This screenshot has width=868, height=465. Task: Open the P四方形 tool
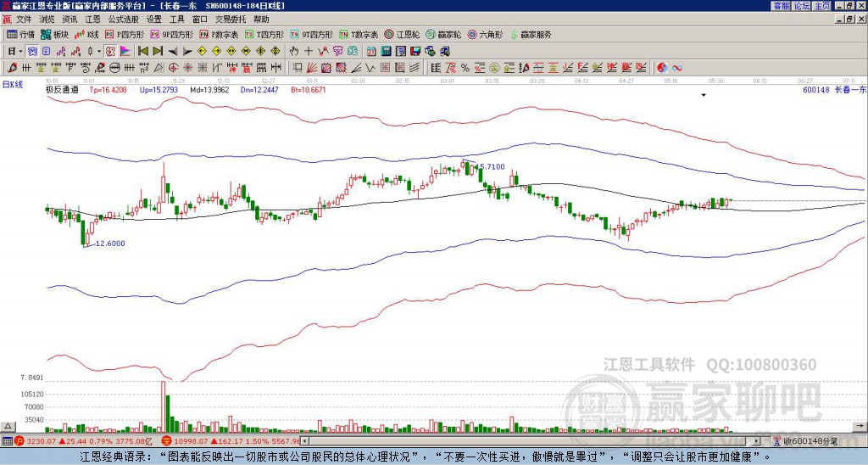(125, 34)
